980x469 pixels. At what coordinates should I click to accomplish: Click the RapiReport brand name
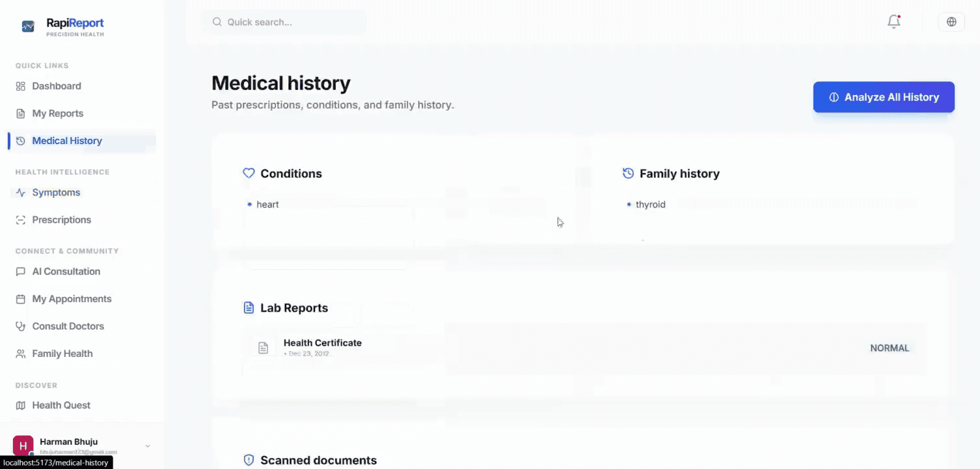point(75,23)
